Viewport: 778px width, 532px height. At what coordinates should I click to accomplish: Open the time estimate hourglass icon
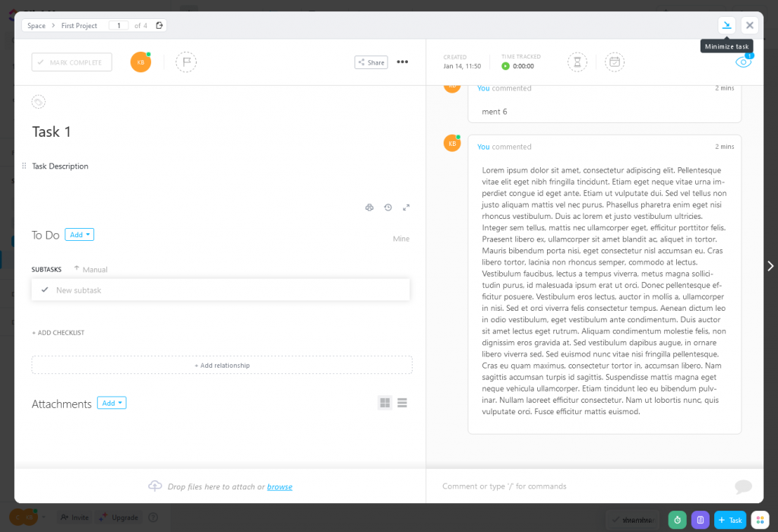coord(577,62)
